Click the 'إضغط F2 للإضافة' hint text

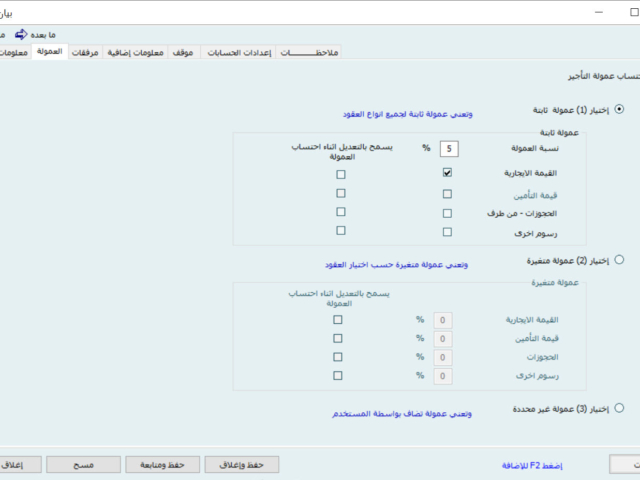coord(532,466)
